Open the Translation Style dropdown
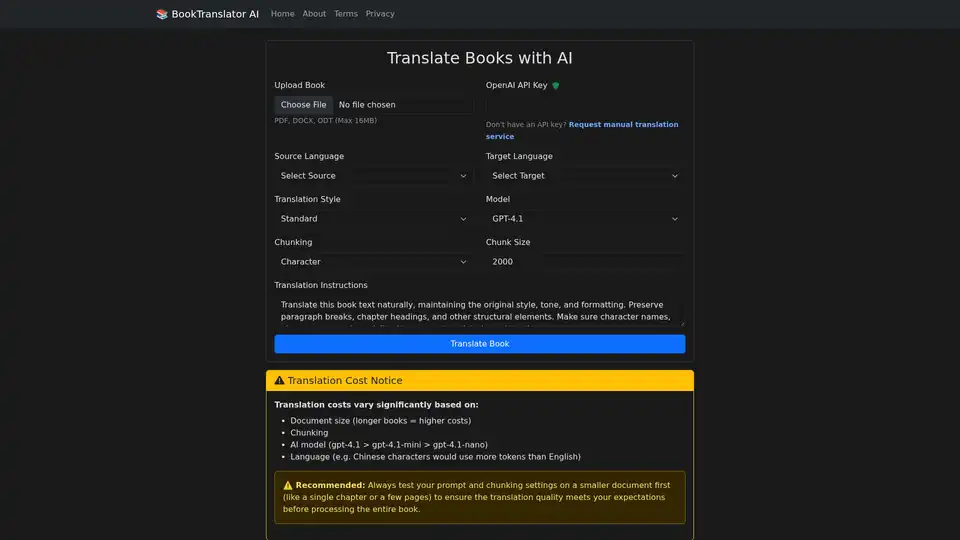This screenshot has height=540, width=960. (x=374, y=219)
